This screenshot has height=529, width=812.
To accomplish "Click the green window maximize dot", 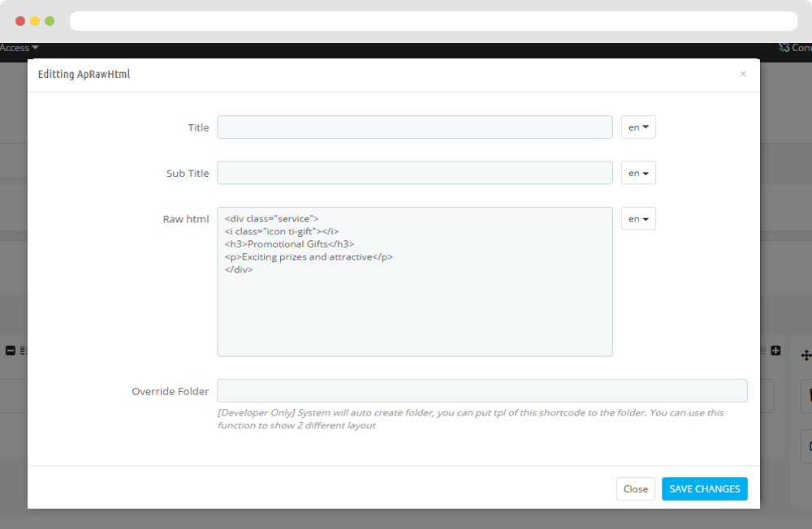I will pyautogui.click(x=50, y=21).
